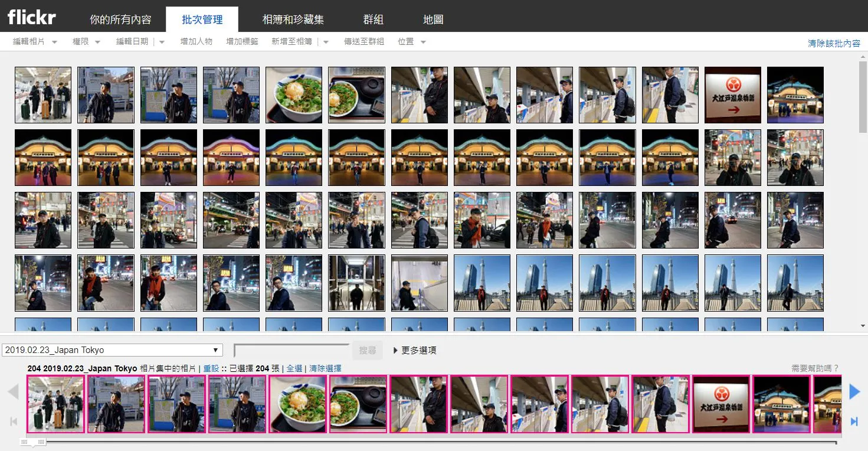The width and height of the screenshot is (868, 451).
Task: Select the onsen sign thumbnail in bottom filmstrip
Action: tap(721, 404)
